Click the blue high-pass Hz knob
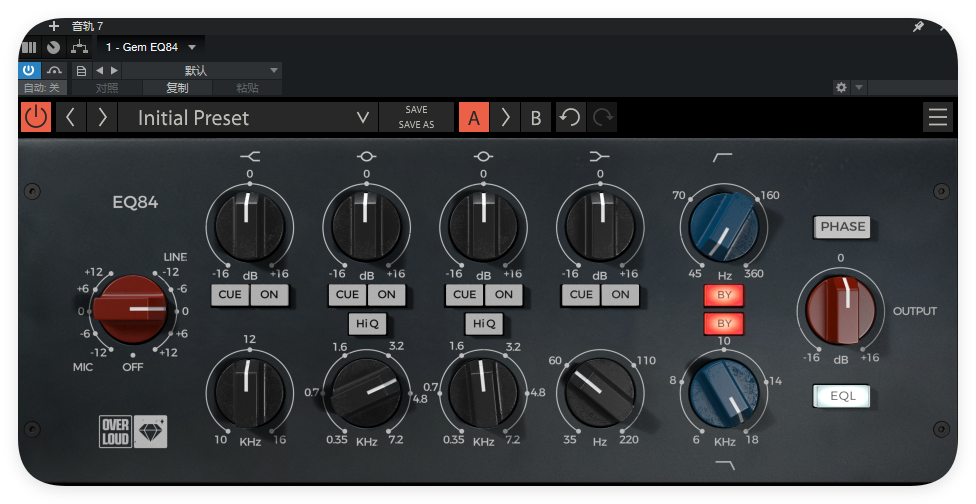The height and width of the screenshot is (504, 976). (x=724, y=226)
